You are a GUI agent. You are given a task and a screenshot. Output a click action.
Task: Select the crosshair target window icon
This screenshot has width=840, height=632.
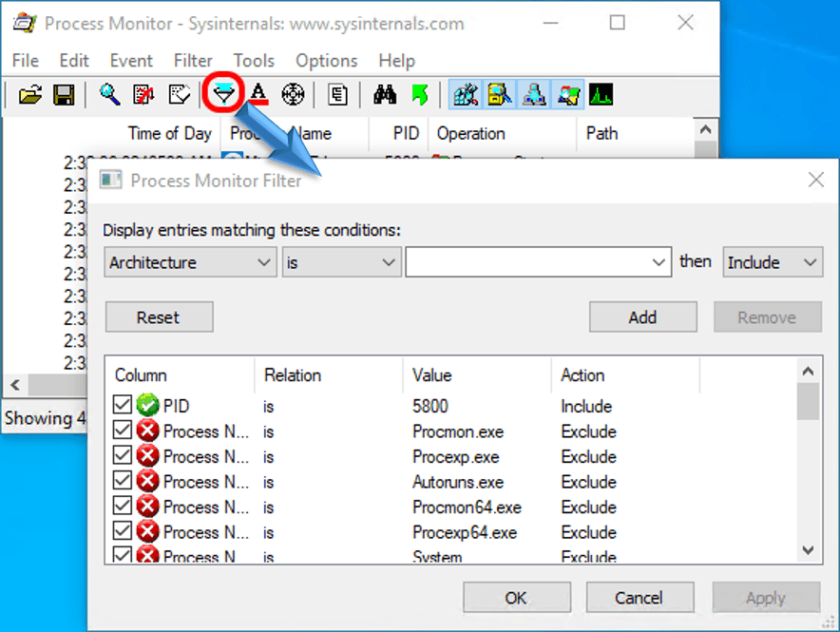pyautogui.click(x=293, y=95)
